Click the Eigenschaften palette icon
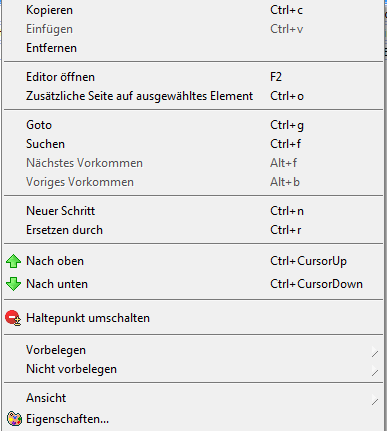Viewport: 387px width, 431px height. point(14,419)
